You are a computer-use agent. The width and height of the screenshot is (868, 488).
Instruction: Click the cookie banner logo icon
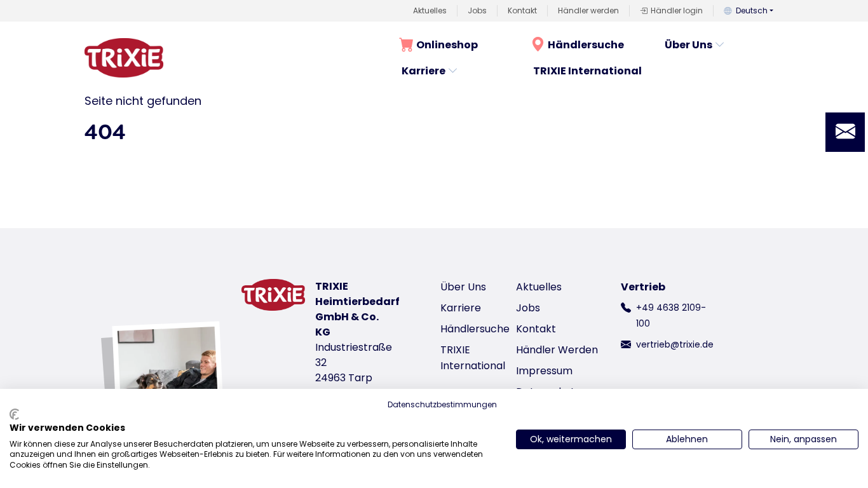point(15,414)
